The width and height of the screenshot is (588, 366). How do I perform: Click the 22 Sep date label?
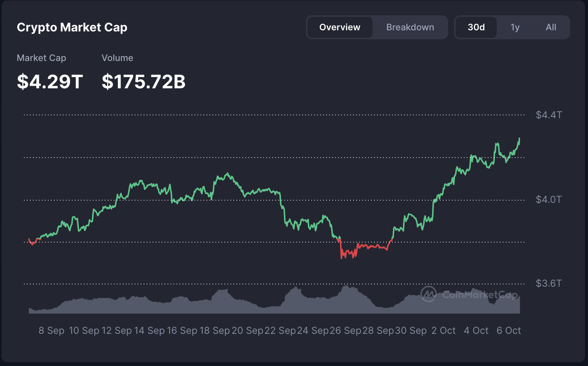point(280,330)
